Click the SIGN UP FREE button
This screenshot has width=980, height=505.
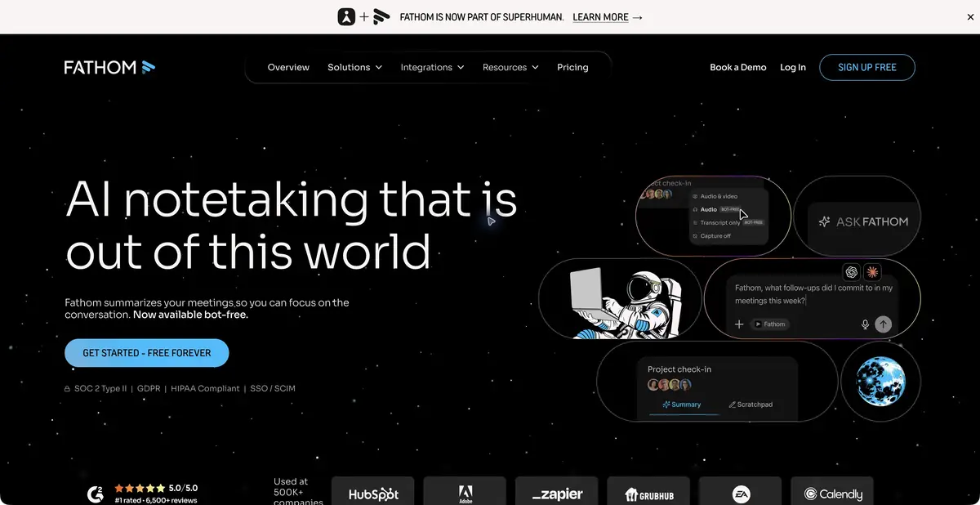867,67
